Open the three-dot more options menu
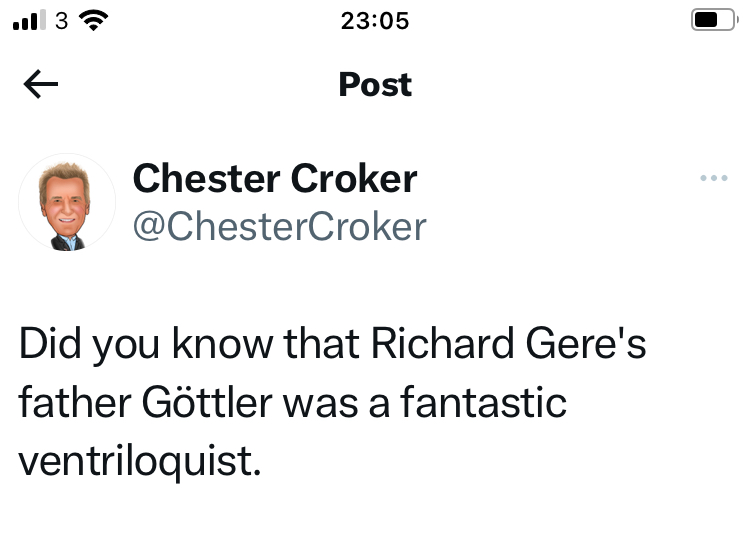Screen dimensions: 750x538 point(714,179)
